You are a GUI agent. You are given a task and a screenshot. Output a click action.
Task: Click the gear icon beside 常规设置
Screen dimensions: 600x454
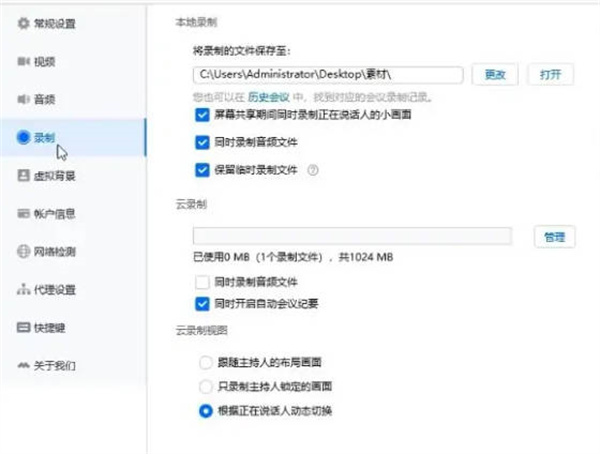[24, 23]
